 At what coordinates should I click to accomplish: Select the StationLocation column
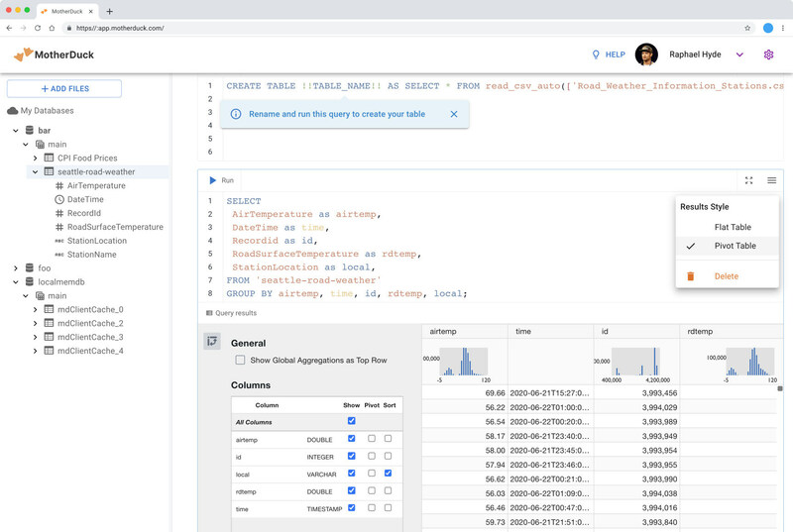[x=97, y=241]
